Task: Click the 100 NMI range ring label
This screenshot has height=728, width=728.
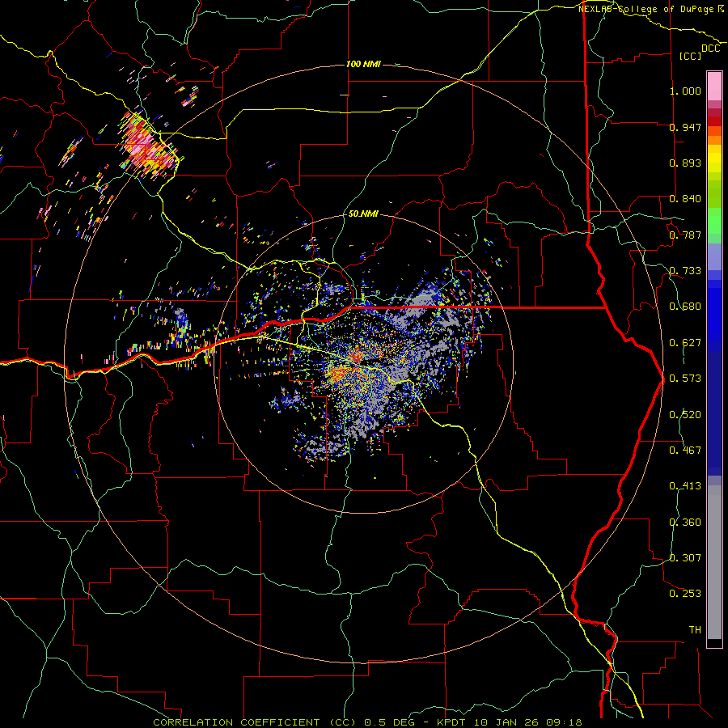Action: [x=363, y=64]
